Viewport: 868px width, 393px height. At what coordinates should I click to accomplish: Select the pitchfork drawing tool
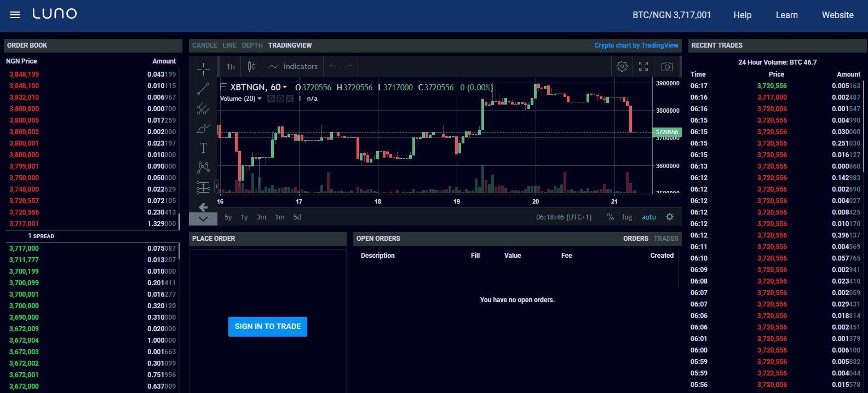tap(203, 109)
